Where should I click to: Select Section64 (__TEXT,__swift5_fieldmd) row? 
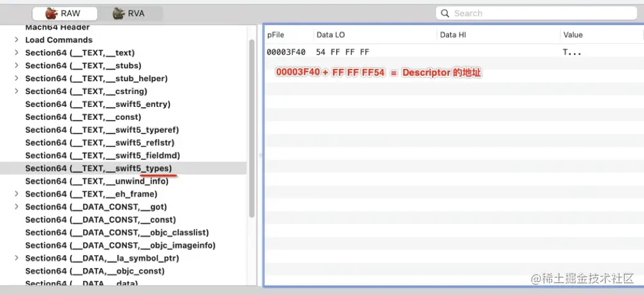coord(123,155)
